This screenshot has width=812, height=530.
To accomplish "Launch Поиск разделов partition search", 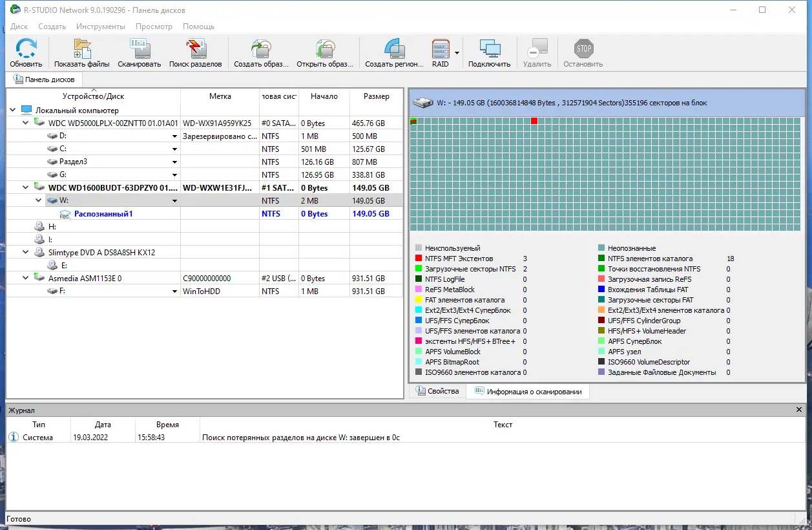I will tap(195, 49).
